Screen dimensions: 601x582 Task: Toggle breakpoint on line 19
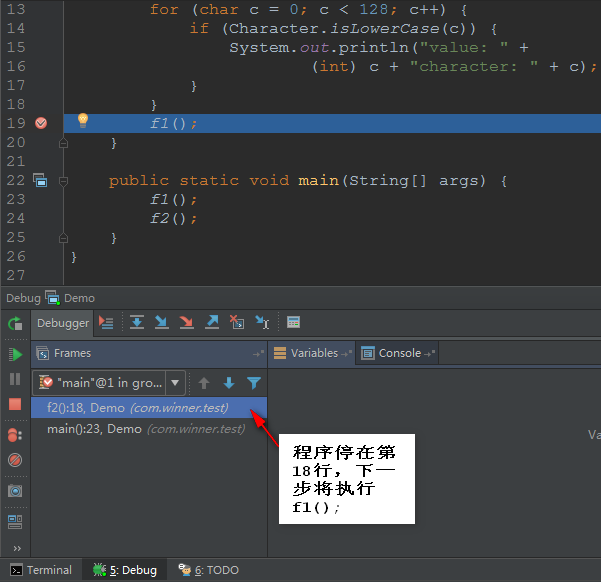pyautogui.click(x=41, y=123)
